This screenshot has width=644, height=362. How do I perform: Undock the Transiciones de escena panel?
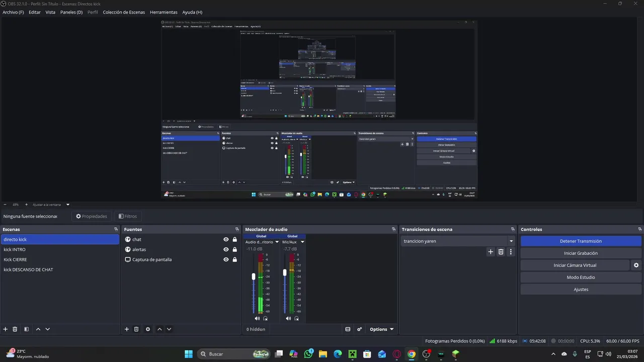(x=513, y=229)
